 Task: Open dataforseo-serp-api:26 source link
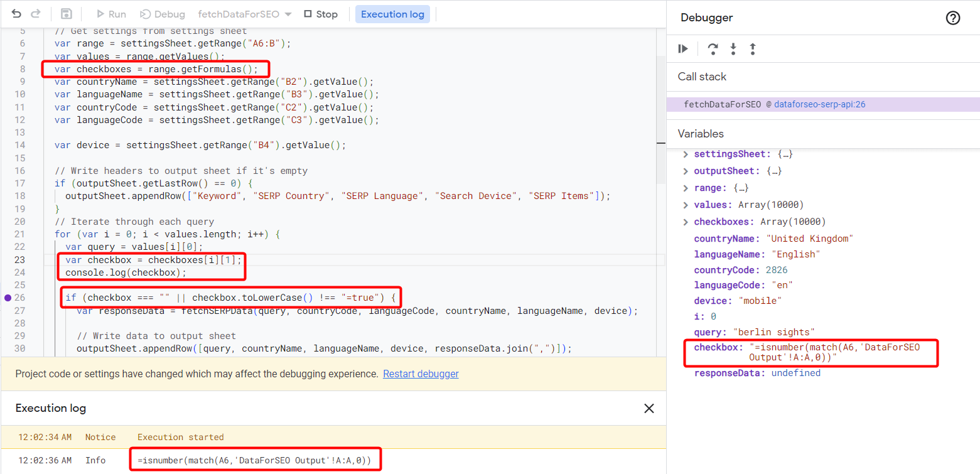pyautogui.click(x=819, y=105)
